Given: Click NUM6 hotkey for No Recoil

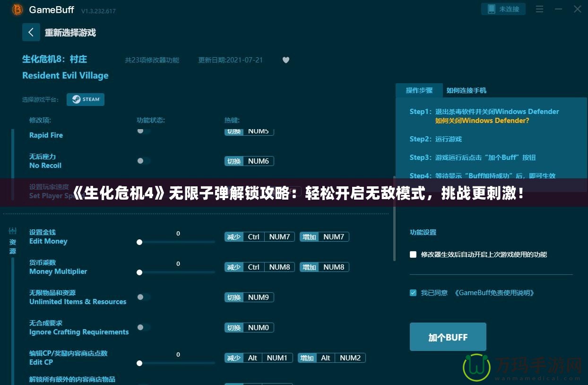Looking at the screenshot, I should [x=259, y=161].
